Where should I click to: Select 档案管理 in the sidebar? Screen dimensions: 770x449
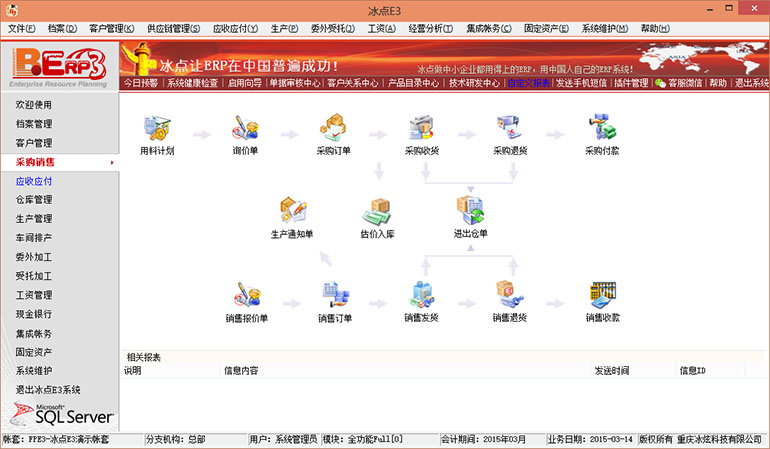pos(33,124)
